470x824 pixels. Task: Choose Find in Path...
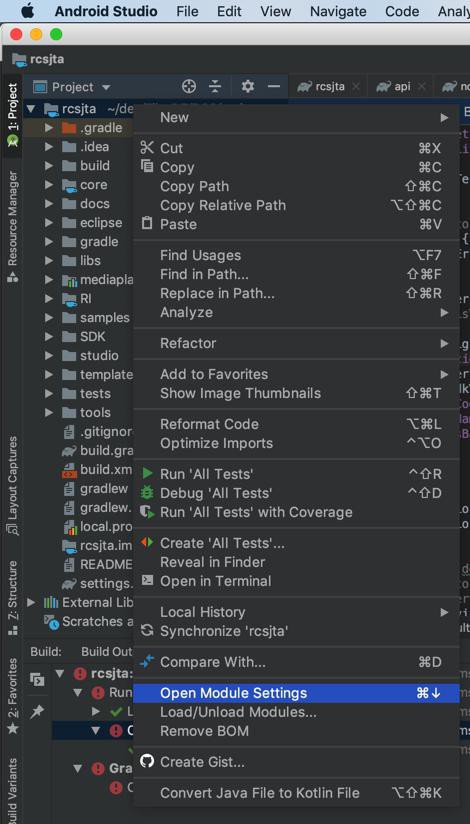[x=296, y=274]
